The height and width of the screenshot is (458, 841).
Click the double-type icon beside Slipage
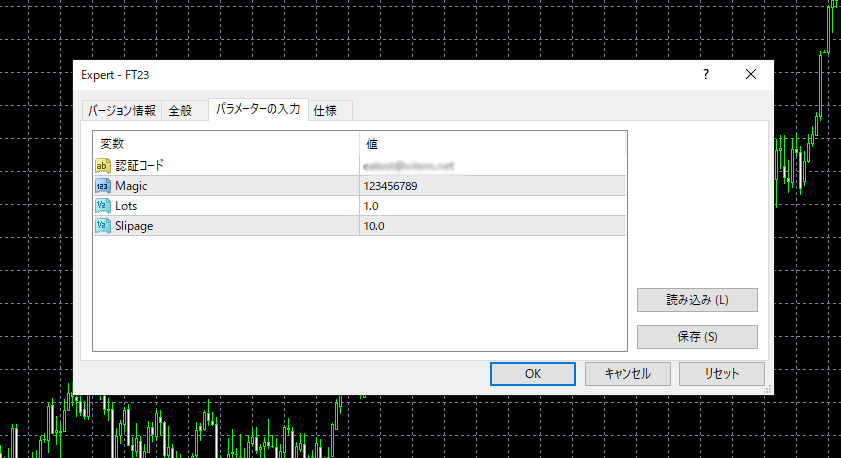coord(103,226)
